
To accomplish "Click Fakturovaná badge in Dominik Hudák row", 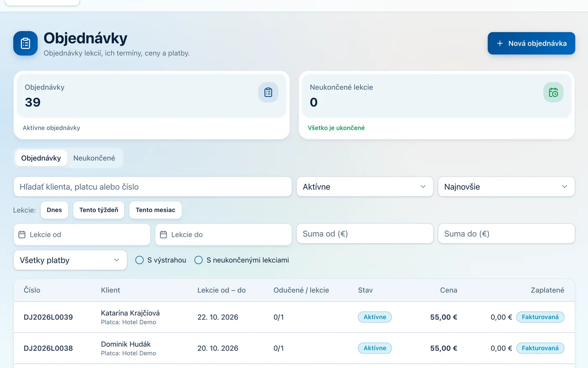I will (x=540, y=348).
